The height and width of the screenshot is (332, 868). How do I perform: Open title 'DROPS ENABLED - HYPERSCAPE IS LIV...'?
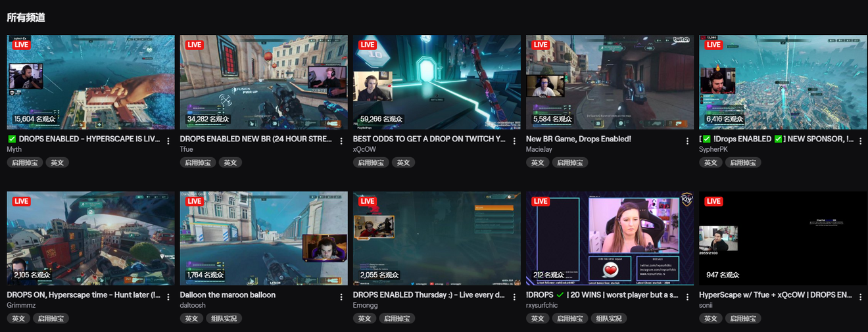tap(84, 139)
